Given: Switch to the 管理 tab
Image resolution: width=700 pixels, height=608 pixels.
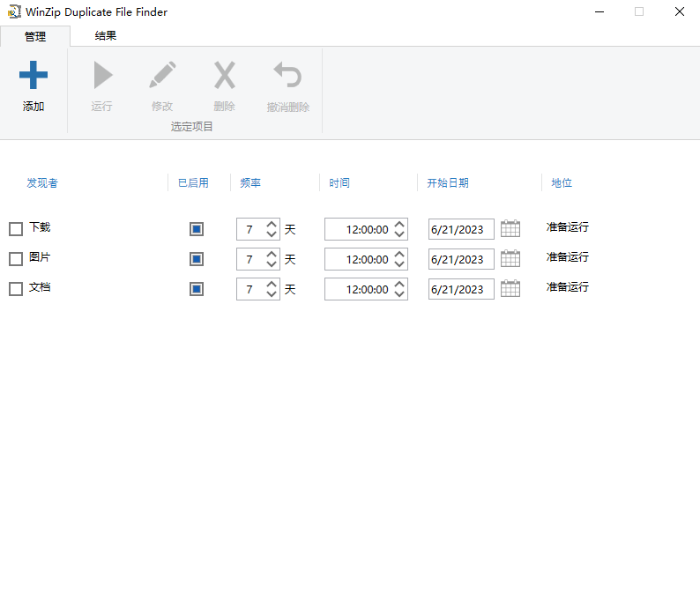Looking at the screenshot, I should coord(35,36).
